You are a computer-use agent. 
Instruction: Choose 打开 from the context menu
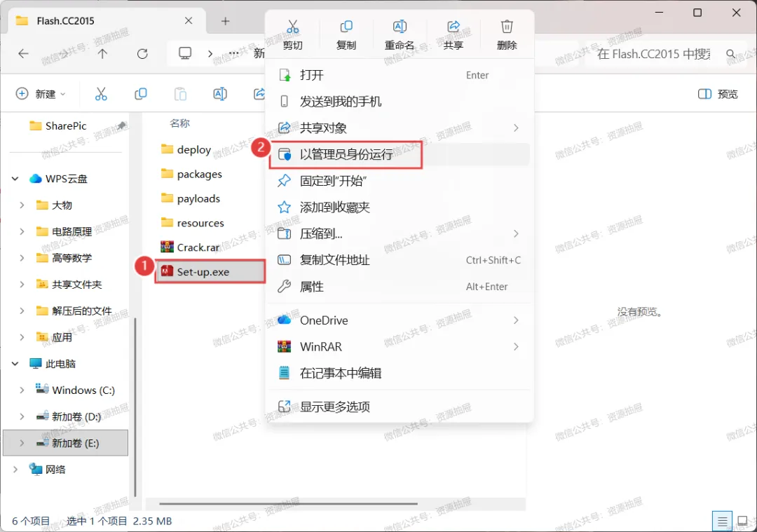(400, 75)
